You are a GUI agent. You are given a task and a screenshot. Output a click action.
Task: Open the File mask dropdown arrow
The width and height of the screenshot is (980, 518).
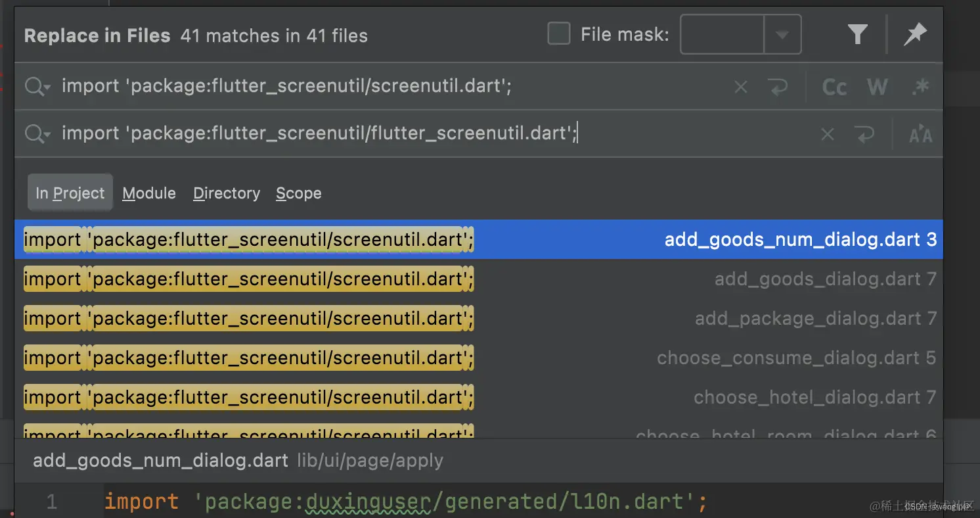tap(782, 34)
